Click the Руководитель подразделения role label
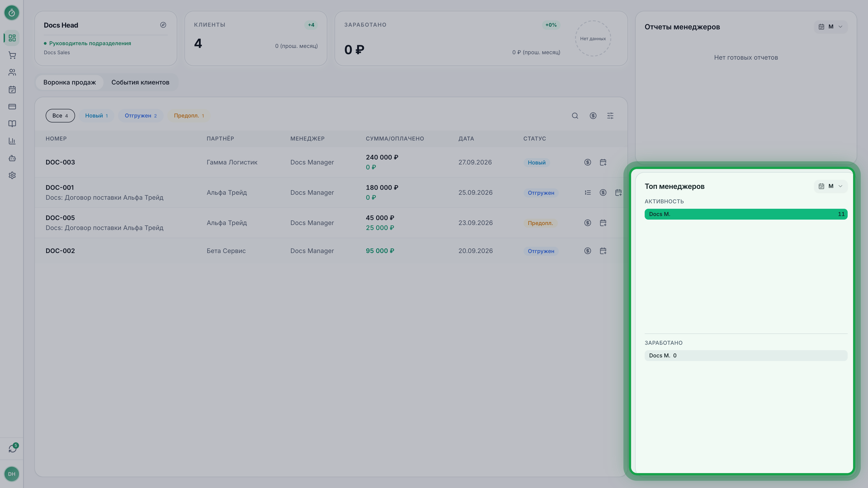 [x=90, y=43]
